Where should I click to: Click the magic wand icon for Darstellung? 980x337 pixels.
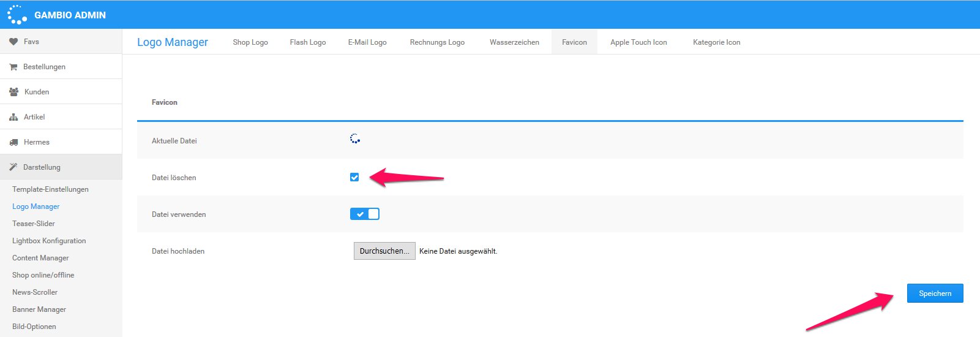point(13,167)
